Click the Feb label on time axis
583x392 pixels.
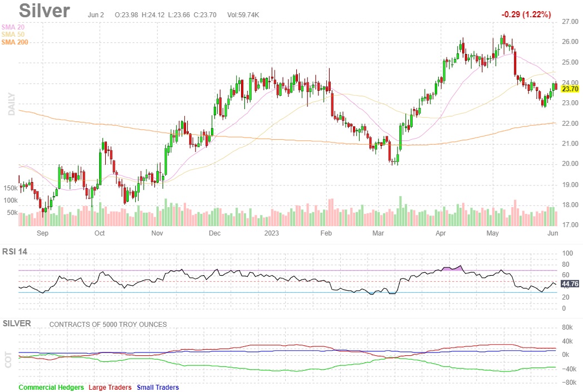point(326,233)
